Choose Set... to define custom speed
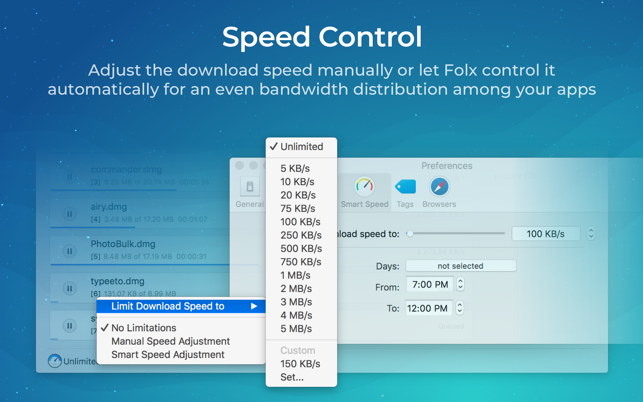 pos(301,377)
